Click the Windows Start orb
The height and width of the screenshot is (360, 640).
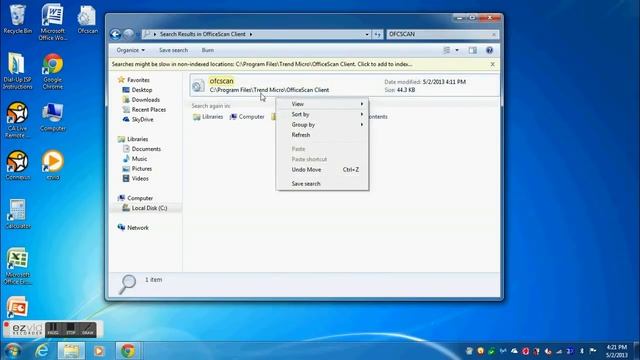click(12, 351)
